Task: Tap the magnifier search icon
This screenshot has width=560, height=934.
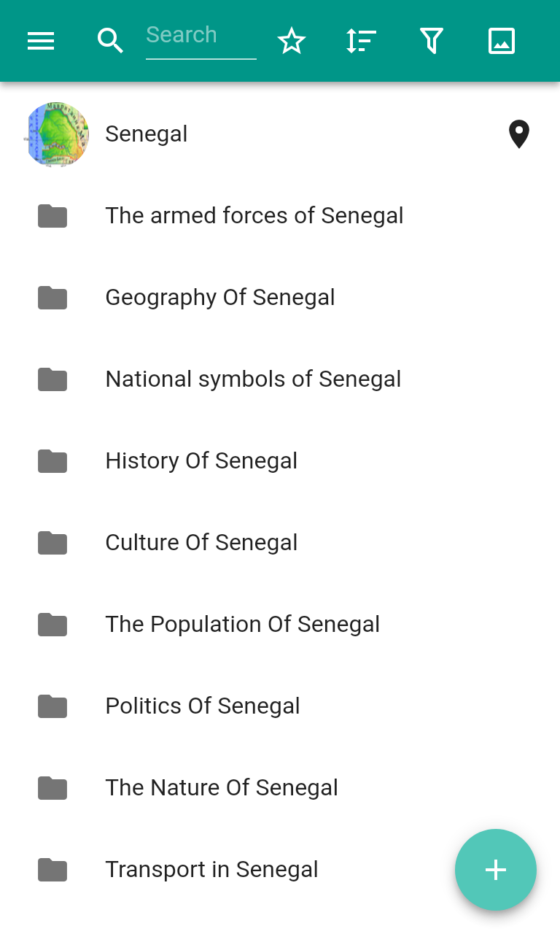Action: tap(110, 41)
